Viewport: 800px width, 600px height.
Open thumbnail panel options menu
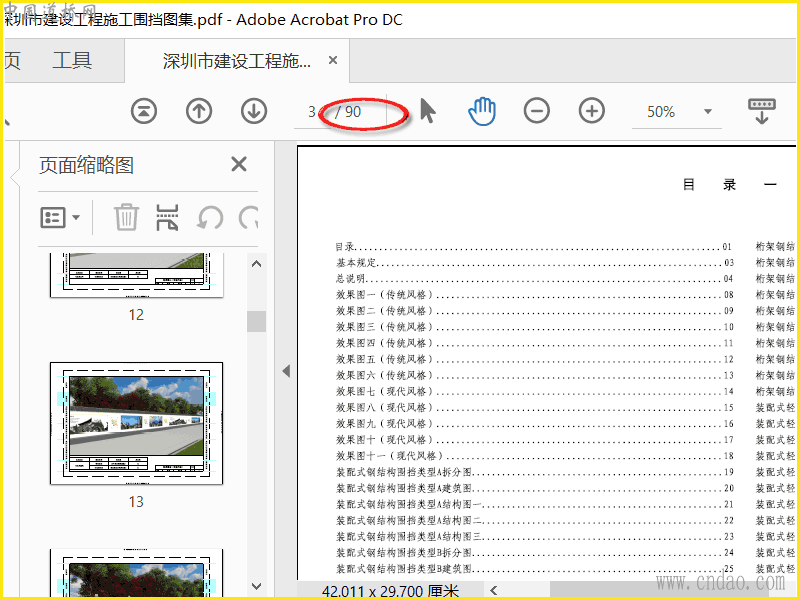point(60,218)
